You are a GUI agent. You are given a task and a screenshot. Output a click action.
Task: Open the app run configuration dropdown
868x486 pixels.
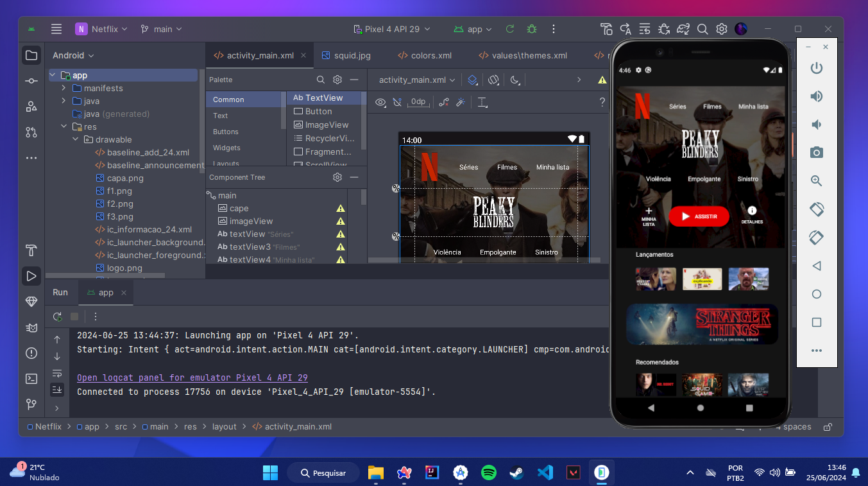[x=473, y=29]
